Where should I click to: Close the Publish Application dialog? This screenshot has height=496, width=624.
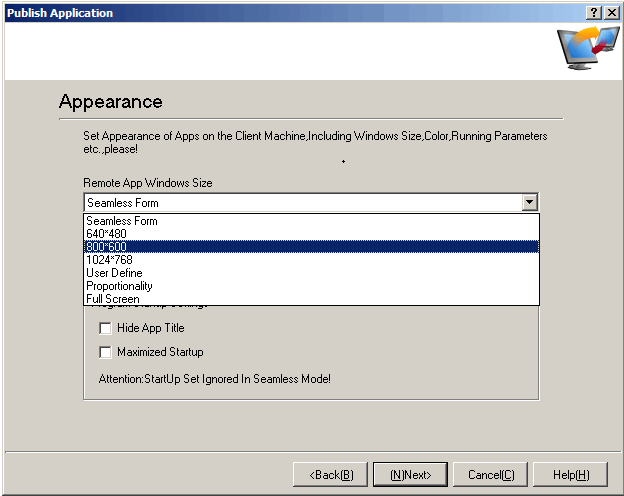(x=611, y=12)
